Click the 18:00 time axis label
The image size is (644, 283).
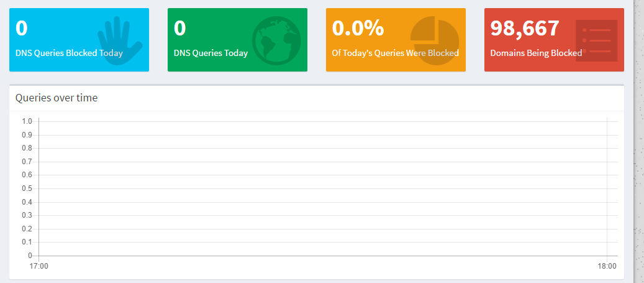point(607,266)
